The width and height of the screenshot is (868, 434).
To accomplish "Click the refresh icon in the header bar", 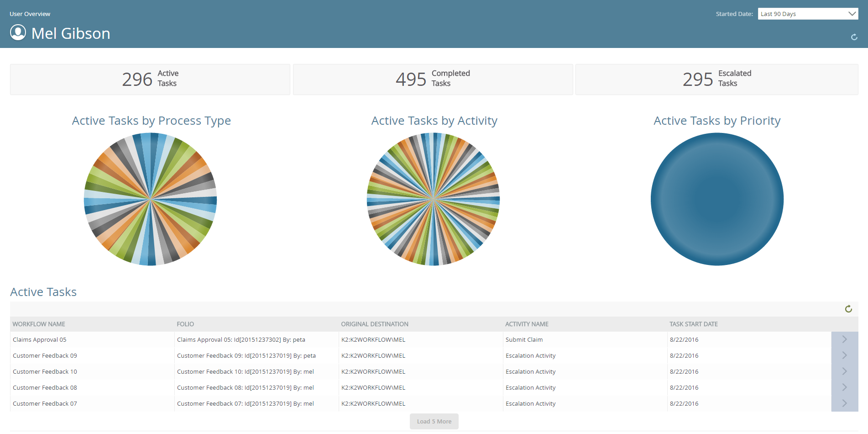I will [x=854, y=37].
